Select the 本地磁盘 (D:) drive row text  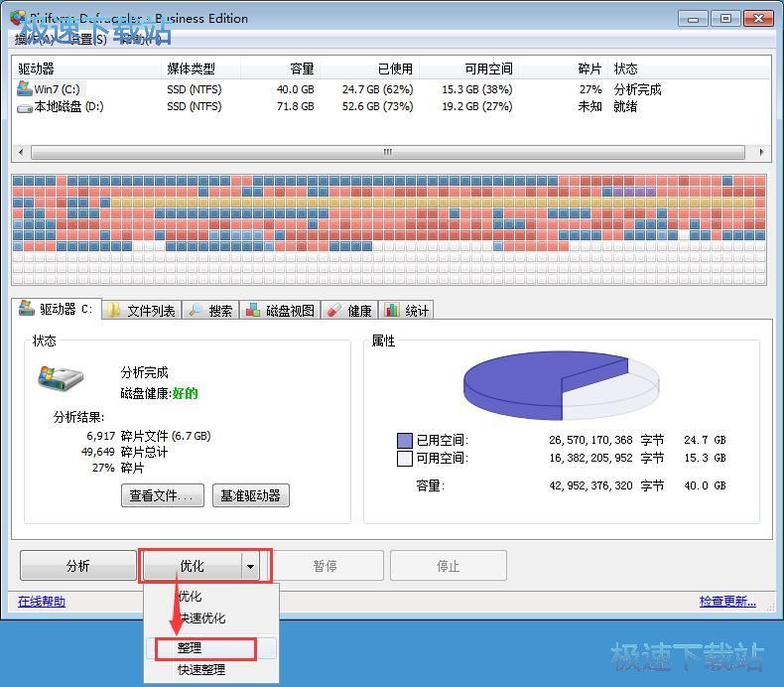(69, 106)
